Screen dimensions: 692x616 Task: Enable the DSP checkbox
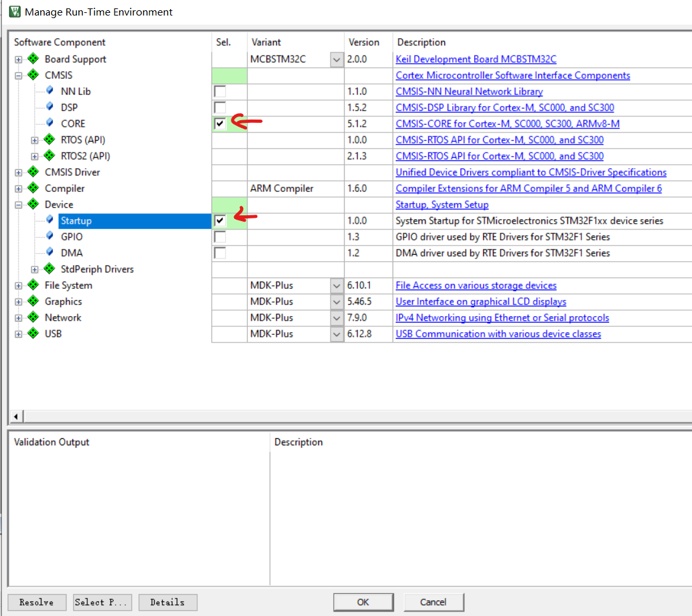pyautogui.click(x=220, y=107)
